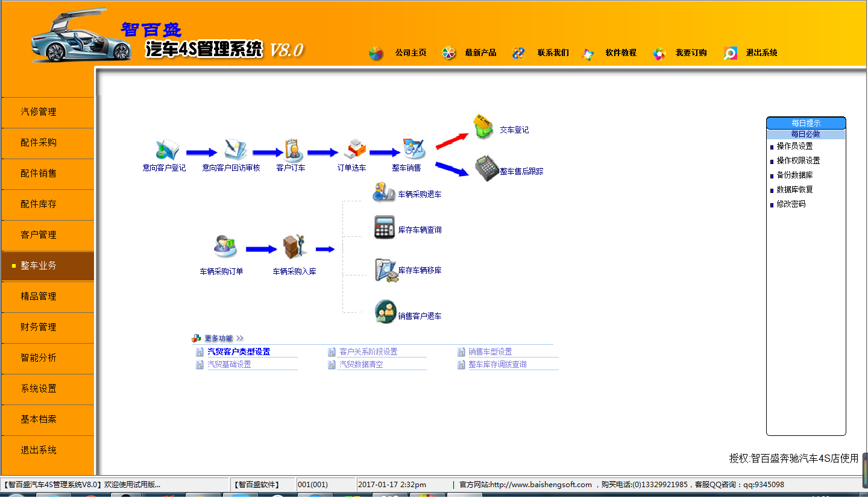Image resolution: width=868 pixels, height=498 pixels.
Task: Expand 更多功能 with the double chevron
Action: [x=240, y=339]
